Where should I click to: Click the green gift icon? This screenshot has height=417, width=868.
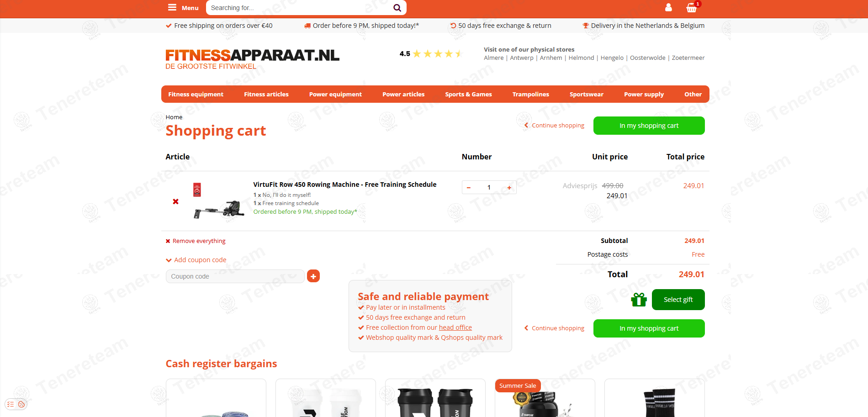(639, 300)
